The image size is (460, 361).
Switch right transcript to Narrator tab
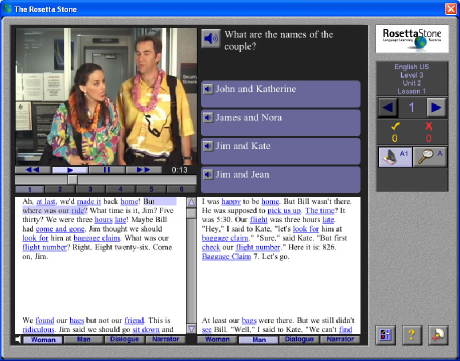tap(340, 340)
